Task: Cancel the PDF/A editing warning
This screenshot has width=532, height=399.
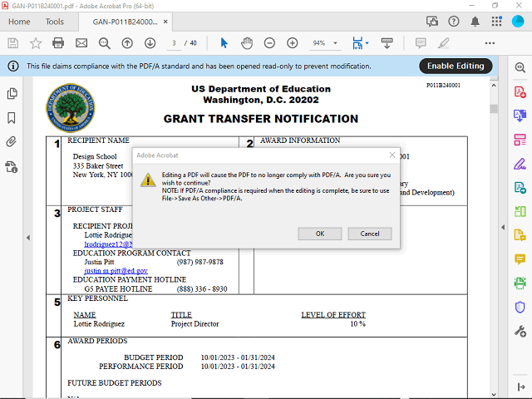Action: coord(369,234)
